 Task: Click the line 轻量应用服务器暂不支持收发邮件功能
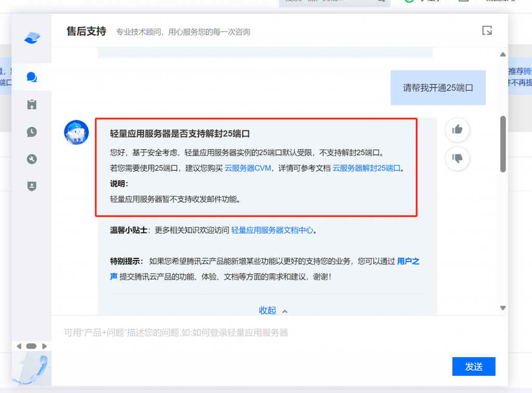[175, 199]
